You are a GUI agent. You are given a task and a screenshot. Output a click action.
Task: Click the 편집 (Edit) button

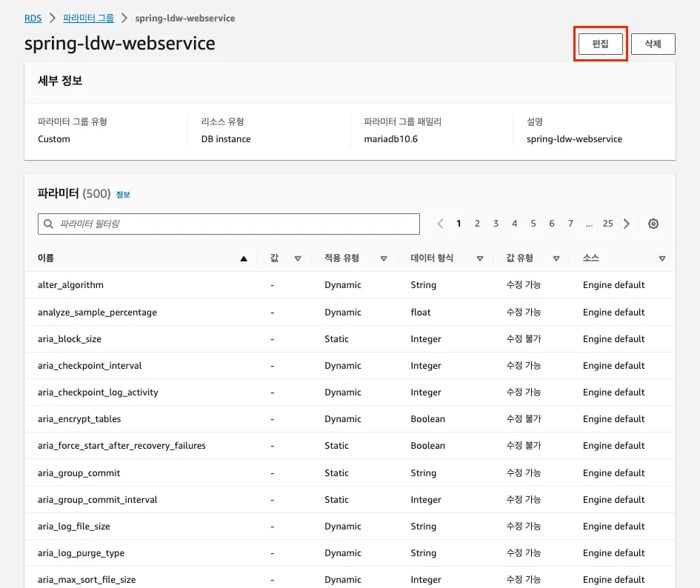tap(601, 44)
